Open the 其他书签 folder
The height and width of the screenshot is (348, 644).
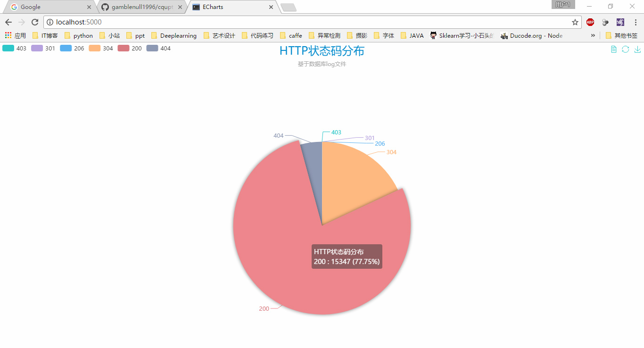[621, 35]
